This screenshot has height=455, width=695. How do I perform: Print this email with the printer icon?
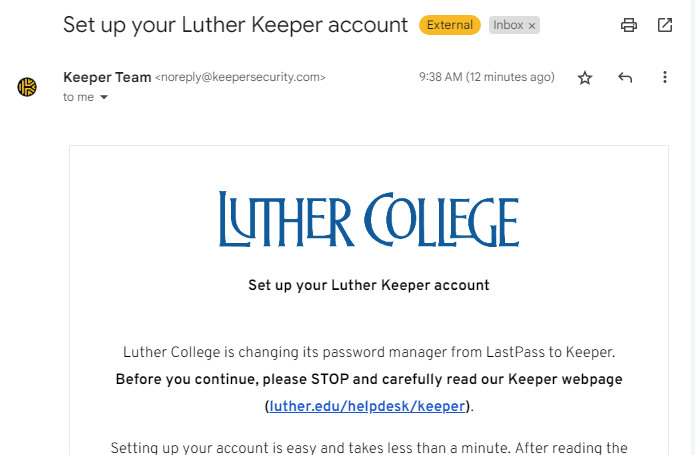tap(629, 25)
